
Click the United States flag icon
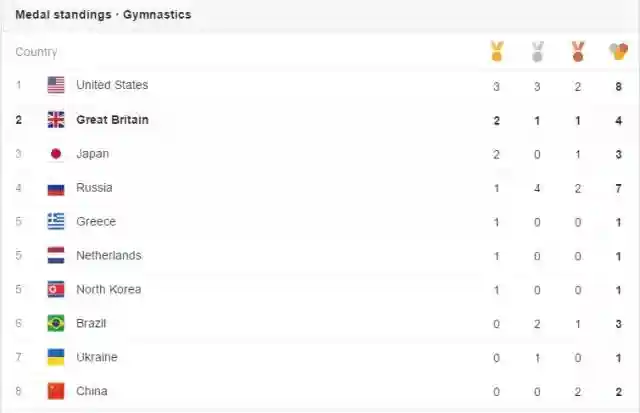pos(56,86)
